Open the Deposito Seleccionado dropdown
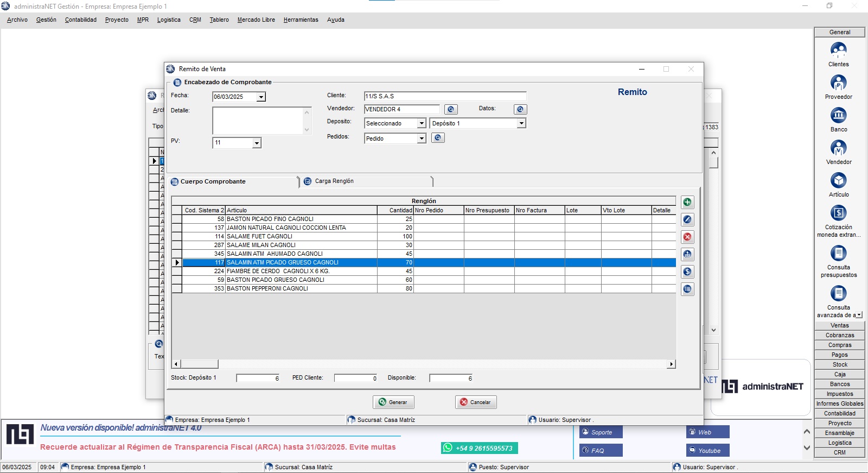868x473 pixels. coord(422,124)
